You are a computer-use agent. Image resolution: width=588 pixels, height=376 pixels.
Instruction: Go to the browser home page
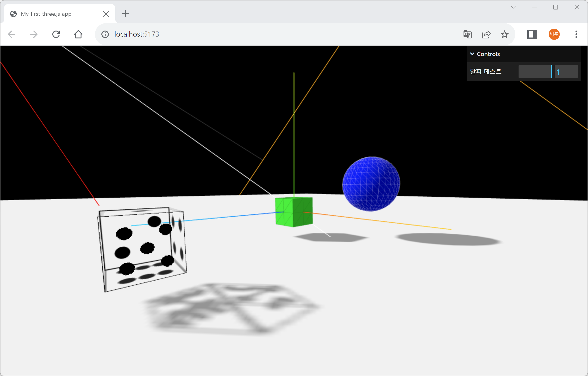tap(78, 34)
